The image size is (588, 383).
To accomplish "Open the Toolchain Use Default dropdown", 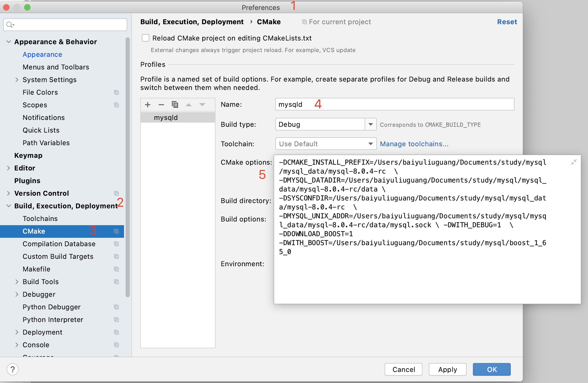I will click(x=326, y=144).
